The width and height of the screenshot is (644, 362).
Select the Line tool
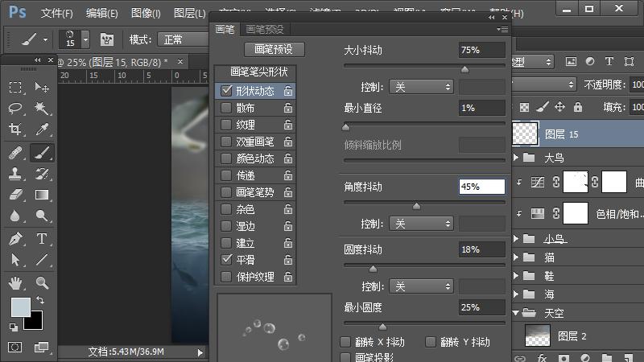point(42,259)
